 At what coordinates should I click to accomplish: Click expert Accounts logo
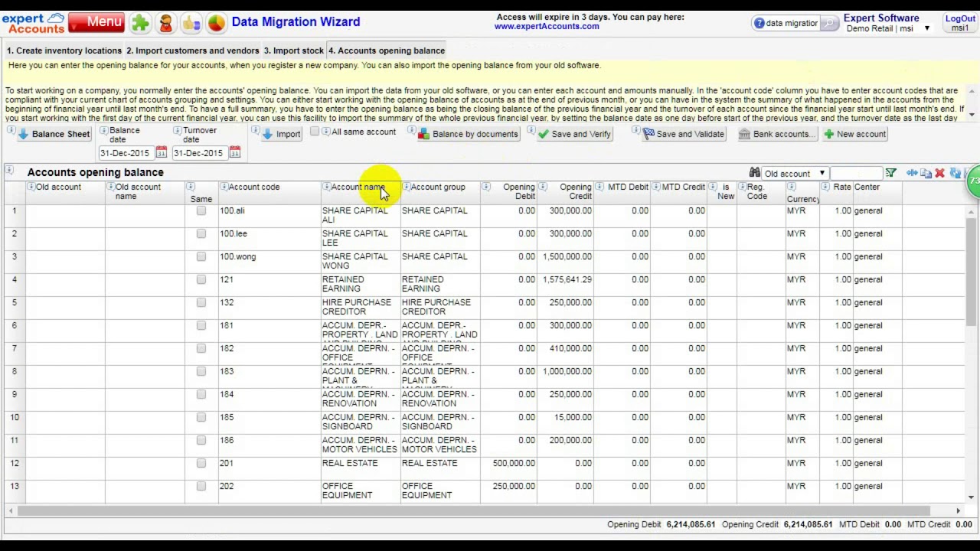click(x=34, y=23)
